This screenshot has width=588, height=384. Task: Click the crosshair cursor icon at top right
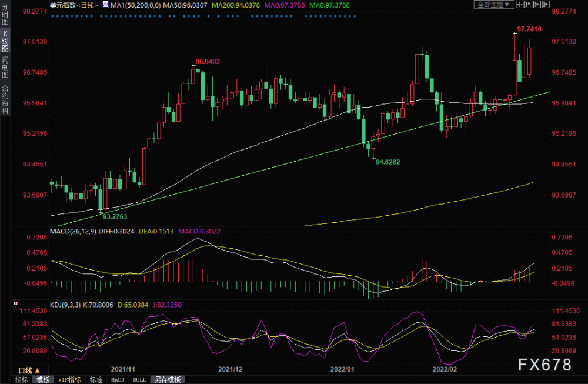point(519,5)
